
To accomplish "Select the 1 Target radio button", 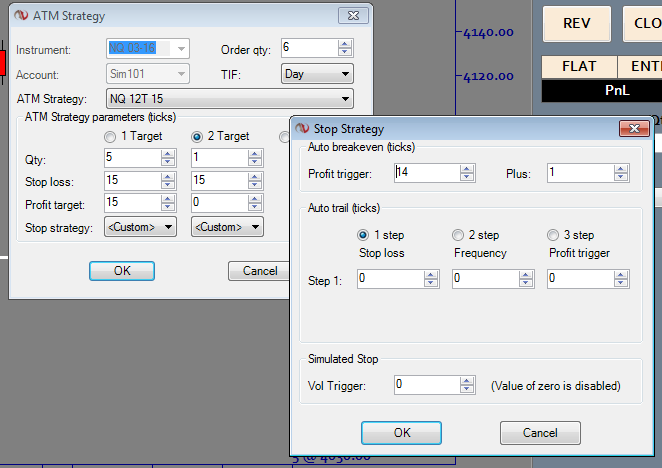I will [x=110, y=137].
